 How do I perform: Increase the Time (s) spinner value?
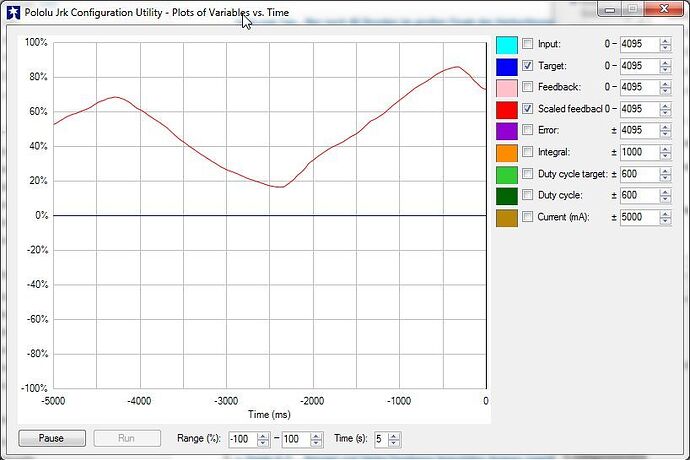click(x=394, y=435)
